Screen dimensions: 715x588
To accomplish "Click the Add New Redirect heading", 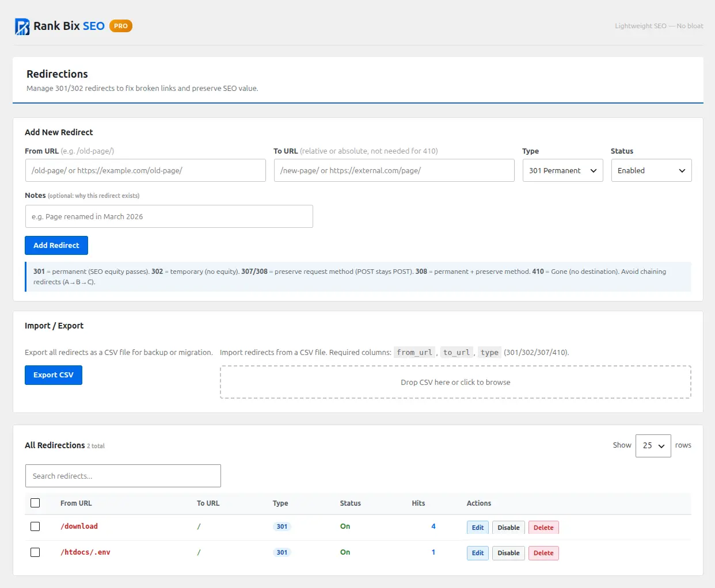I will pyautogui.click(x=59, y=132).
